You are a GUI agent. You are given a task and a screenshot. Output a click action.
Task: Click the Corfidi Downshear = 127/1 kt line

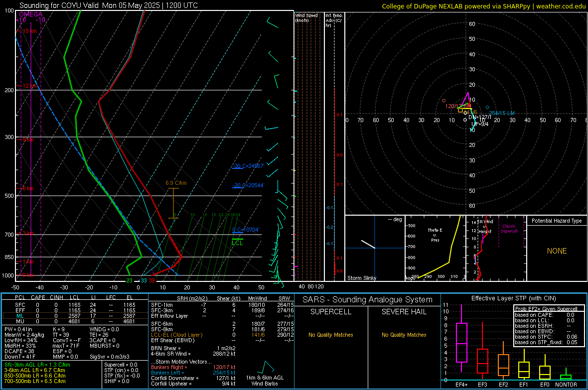pyautogui.click(x=193, y=378)
